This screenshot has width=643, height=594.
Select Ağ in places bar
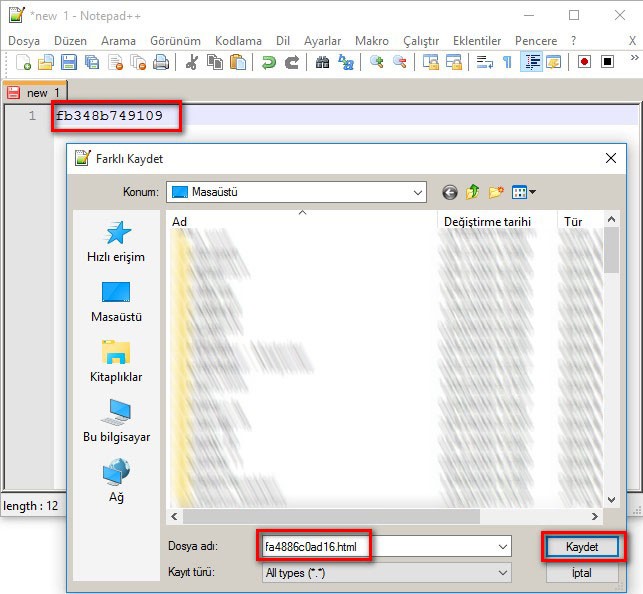pyautogui.click(x=116, y=481)
